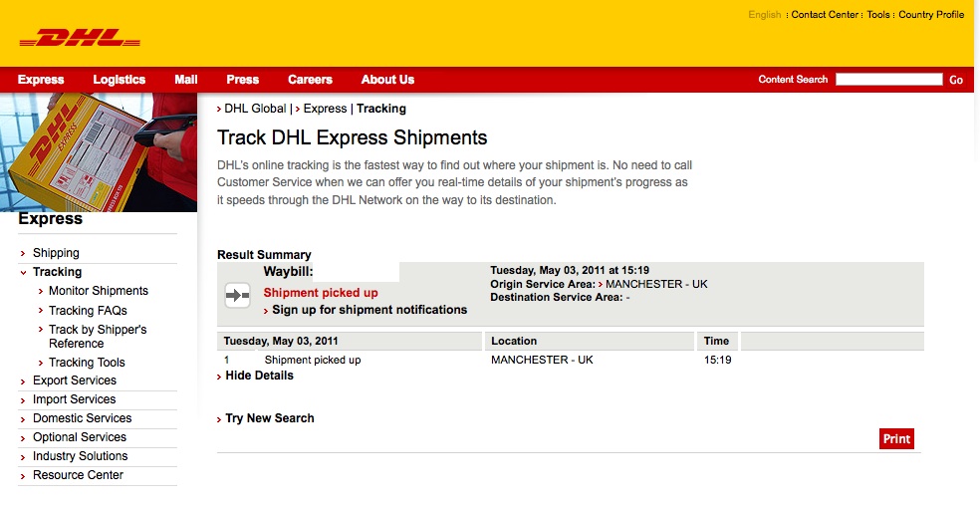Image resolution: width=980 pixels, height=507 pixels.
Task: Hide Details of the shipment
Action: click(259, 376)
